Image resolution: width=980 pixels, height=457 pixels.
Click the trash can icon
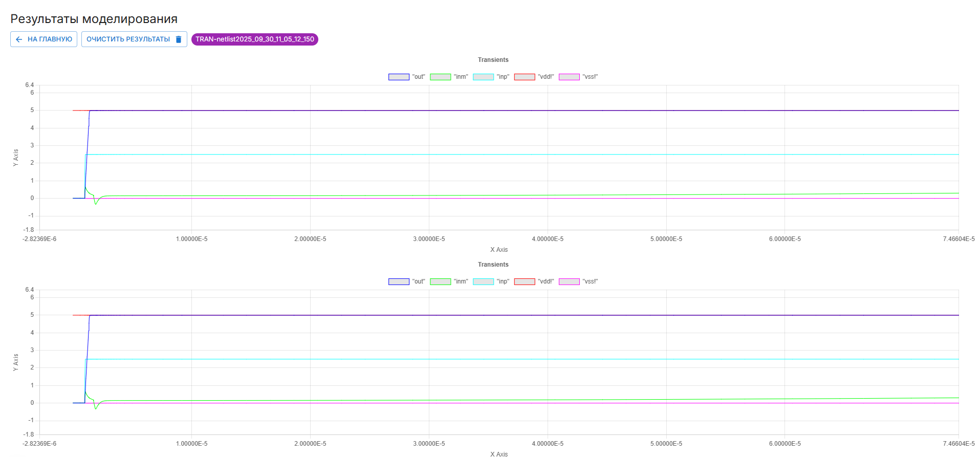(x=179, y=39)
